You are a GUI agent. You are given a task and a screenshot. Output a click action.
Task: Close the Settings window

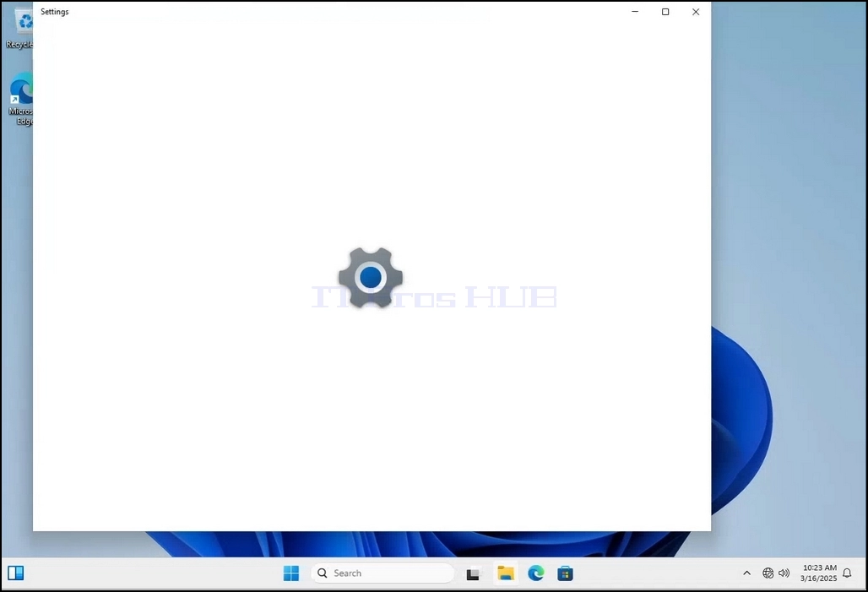[x=696, y=12]
